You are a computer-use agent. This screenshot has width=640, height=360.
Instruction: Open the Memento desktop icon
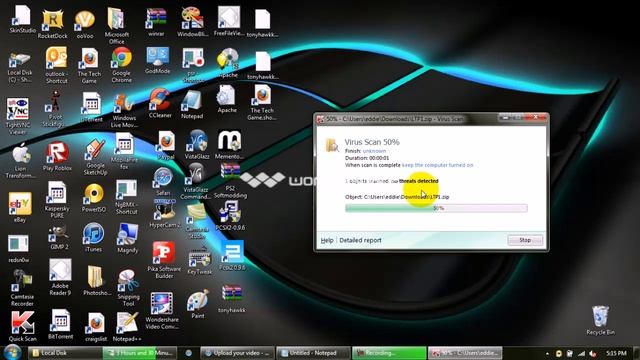229,145
